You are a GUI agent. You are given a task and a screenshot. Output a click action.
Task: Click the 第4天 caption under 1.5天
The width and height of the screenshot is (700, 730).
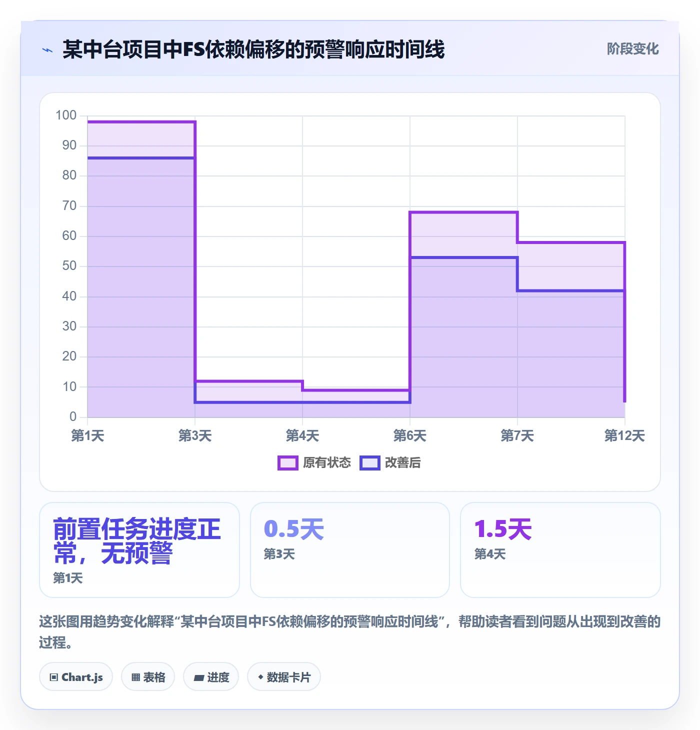pyautogui.click(x=490, y=554)
